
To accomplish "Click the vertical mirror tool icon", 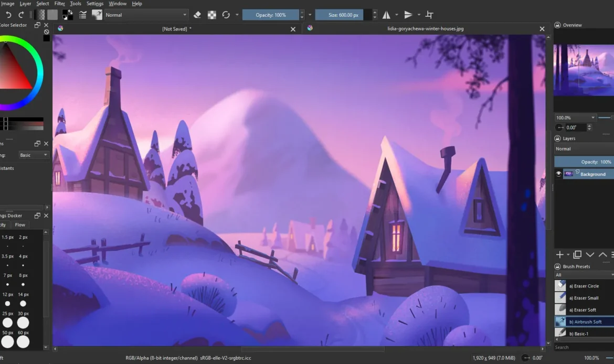I will pyautogui.click(x=408, y=15).
